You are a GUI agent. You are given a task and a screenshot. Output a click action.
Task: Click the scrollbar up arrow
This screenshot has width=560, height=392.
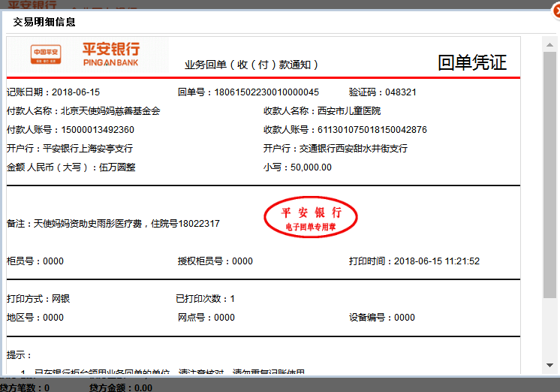pyautogui.click(x=549, y=44)
